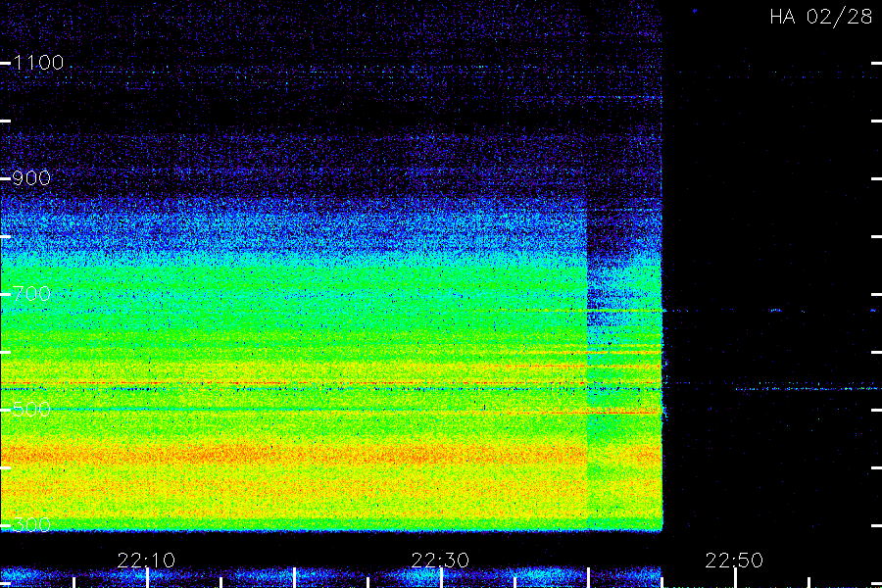
Task: Click the 900 frequency axis label
Action: point(31,178)
